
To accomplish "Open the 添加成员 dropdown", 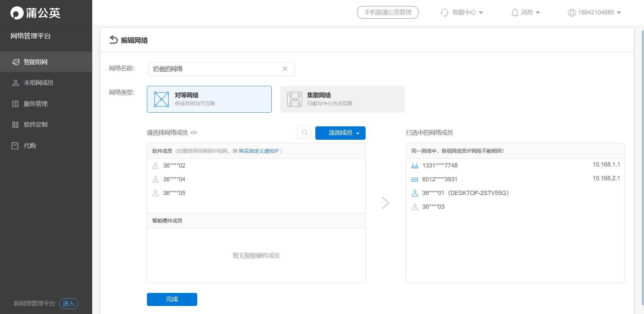I will (340, 133).
